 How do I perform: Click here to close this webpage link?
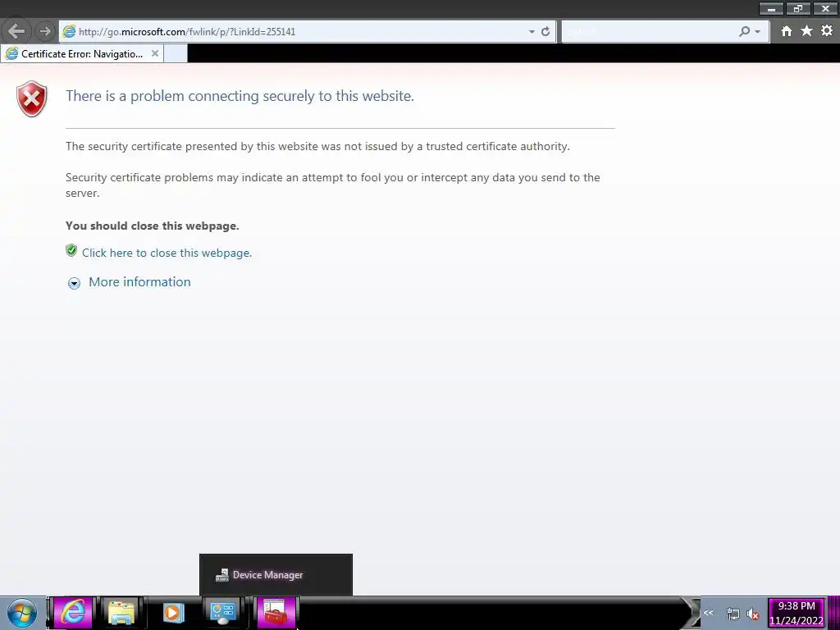tap(167, 253)
